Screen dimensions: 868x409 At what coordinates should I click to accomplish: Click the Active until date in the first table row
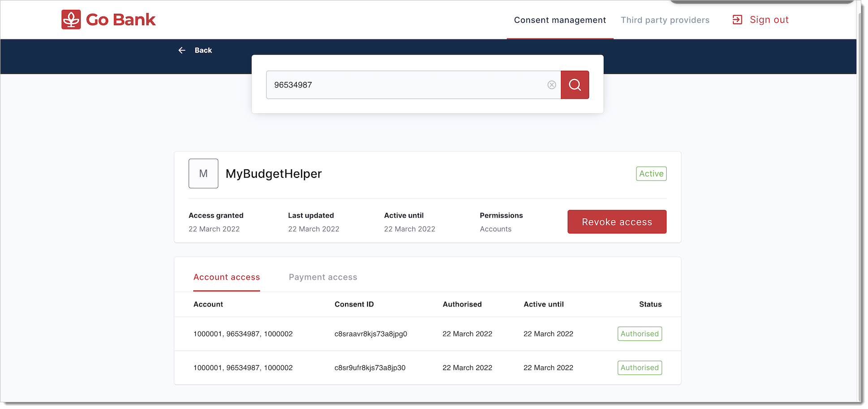[548, 334]
